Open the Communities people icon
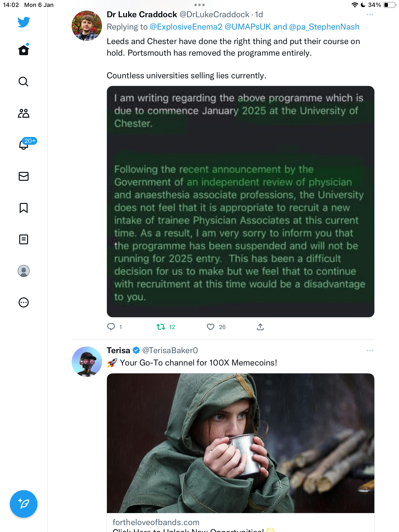The image size is (399, 532). coord(24,113)
